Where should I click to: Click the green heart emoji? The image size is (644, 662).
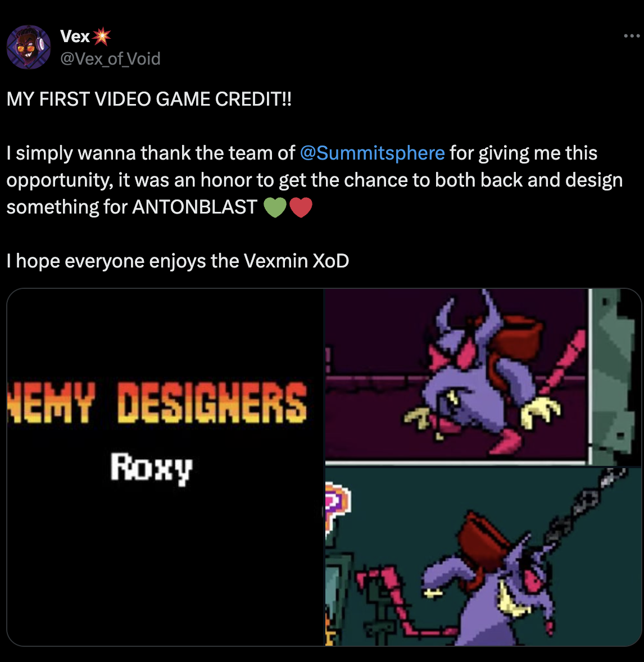275,207
